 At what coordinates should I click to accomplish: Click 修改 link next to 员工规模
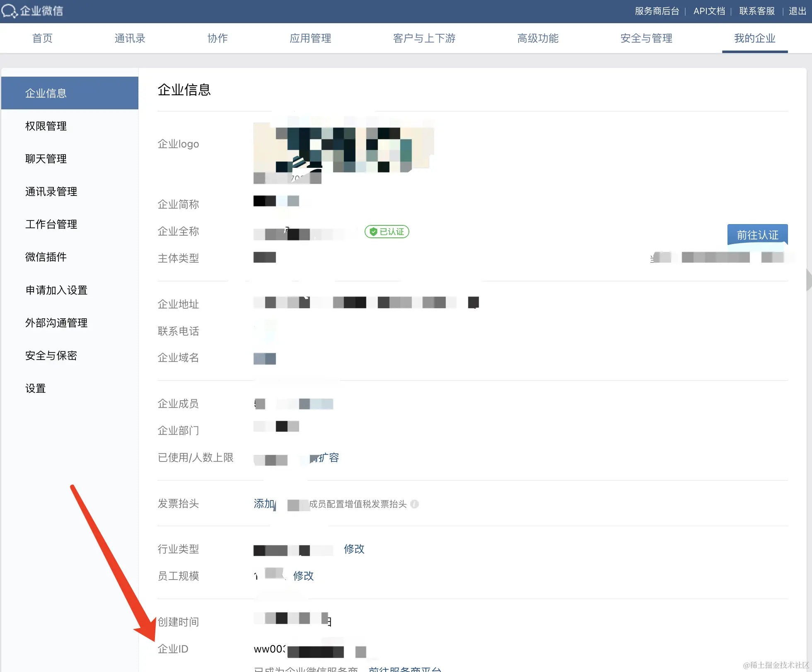(x=303, y=576)
